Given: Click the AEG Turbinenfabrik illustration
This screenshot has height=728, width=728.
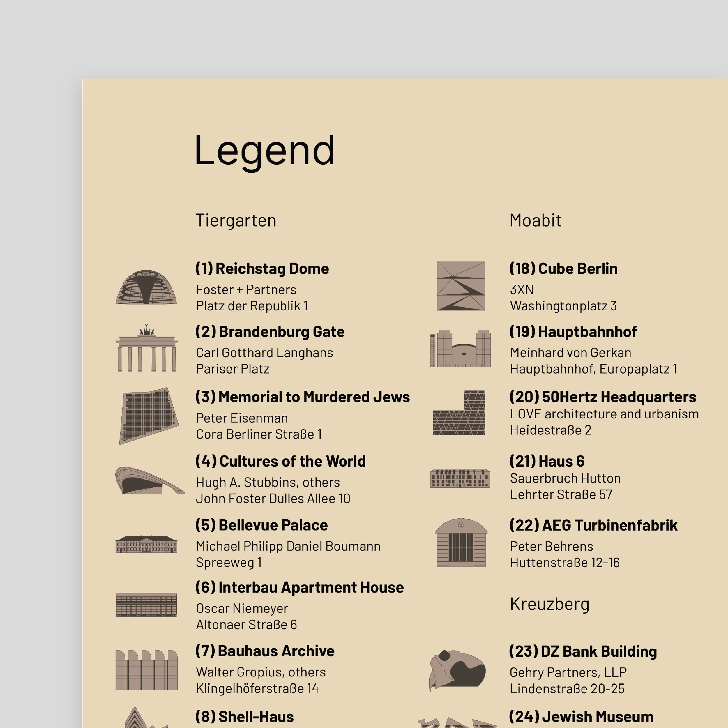Looking at the screenshot, I should [x=461, y=543].
